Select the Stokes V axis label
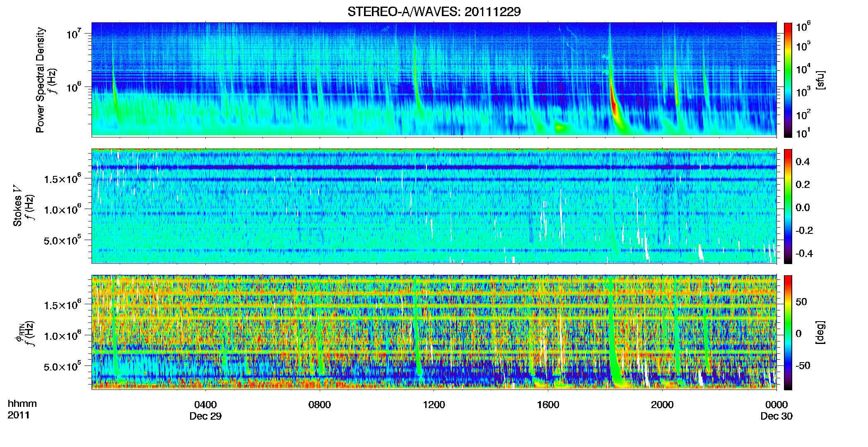This screenshot has height=447, width=868. point(17,206)
